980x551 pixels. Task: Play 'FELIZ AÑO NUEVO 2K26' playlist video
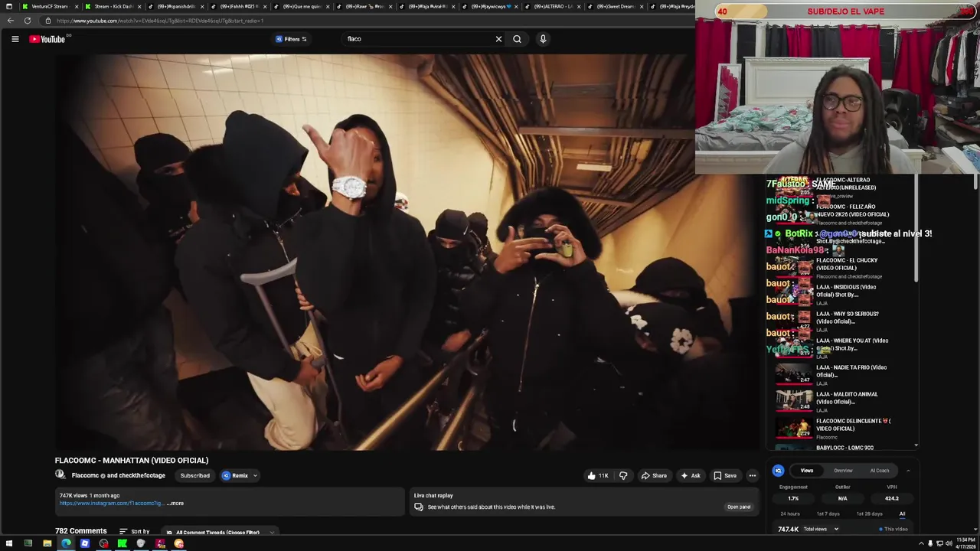[x=831, y=214]
